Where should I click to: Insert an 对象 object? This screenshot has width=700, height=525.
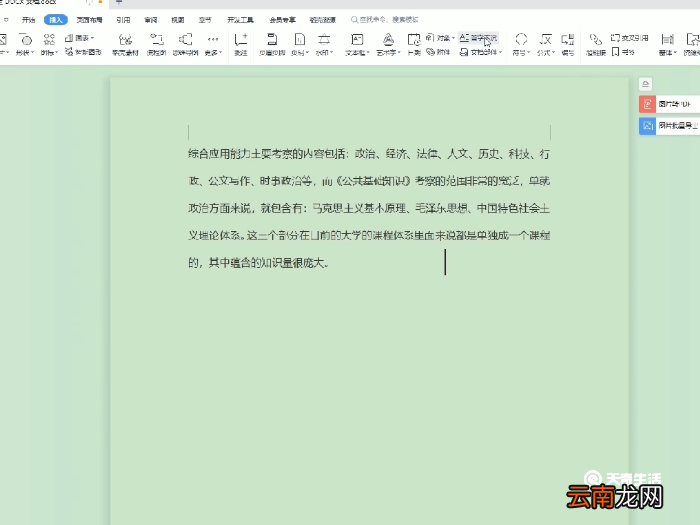(x=438, y=38)
